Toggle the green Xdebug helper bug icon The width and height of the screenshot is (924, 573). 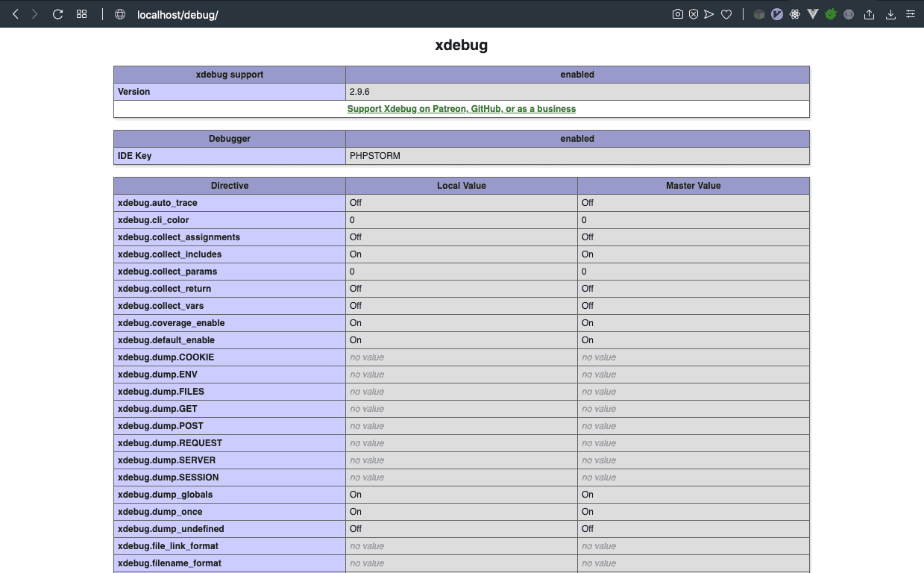click(x=831, y=14)
